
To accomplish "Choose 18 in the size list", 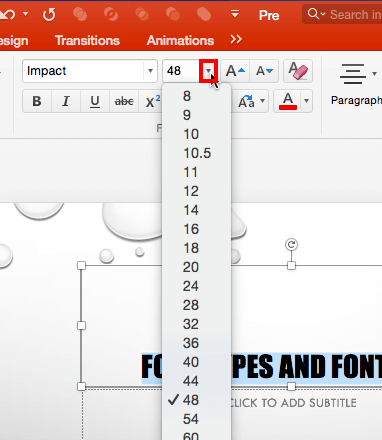I will (197, 248).
